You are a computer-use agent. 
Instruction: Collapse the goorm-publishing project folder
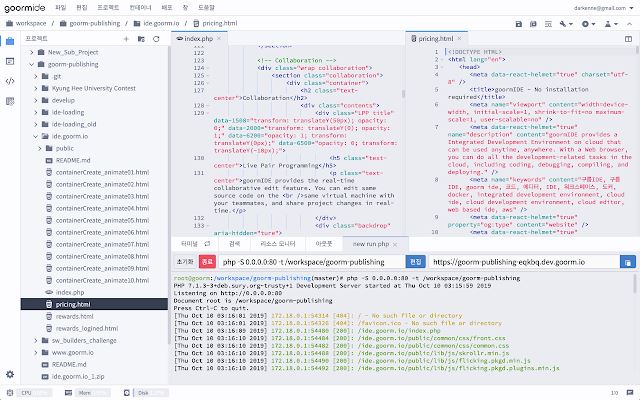point(31,64)
